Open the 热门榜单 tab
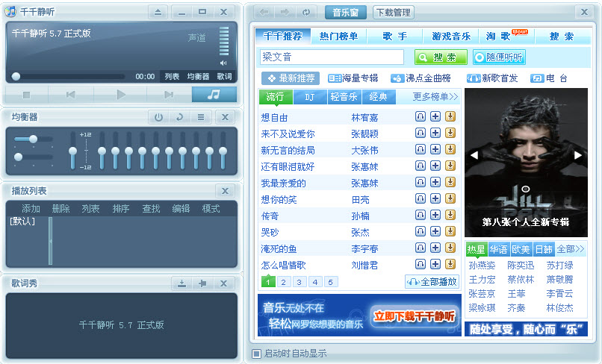602x364 pixels. click(338, 37)
